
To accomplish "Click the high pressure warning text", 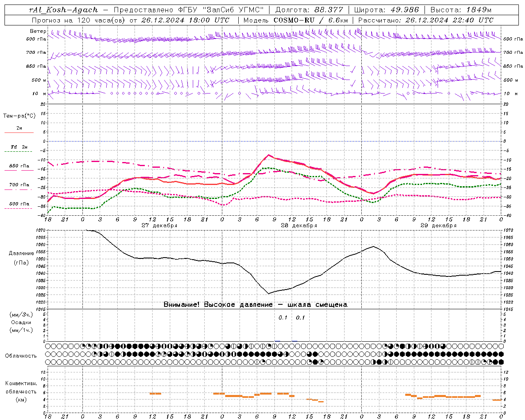I will pyautogui.click(x=255, y=305).
